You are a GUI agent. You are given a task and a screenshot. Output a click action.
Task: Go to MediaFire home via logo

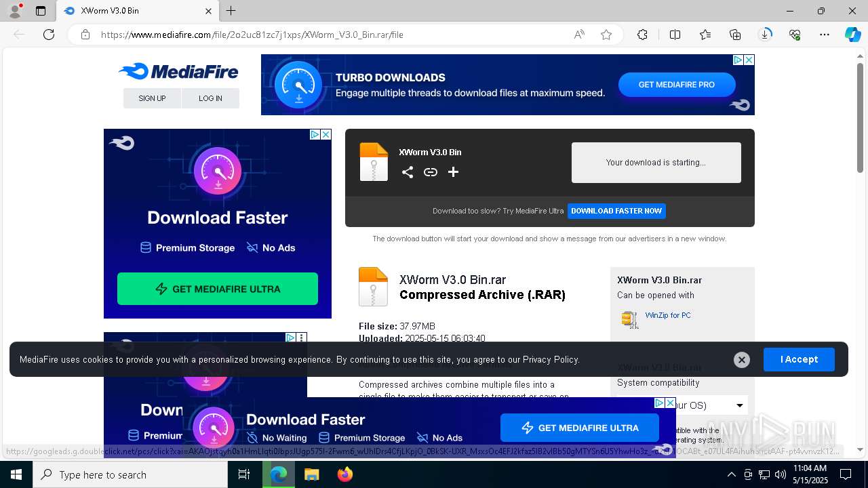pos(178,71)
